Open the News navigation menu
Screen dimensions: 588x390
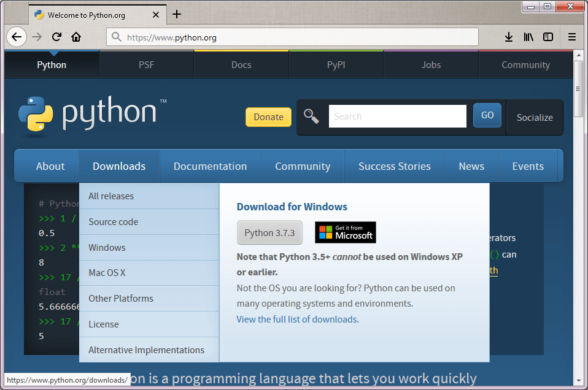coord(471,166)
